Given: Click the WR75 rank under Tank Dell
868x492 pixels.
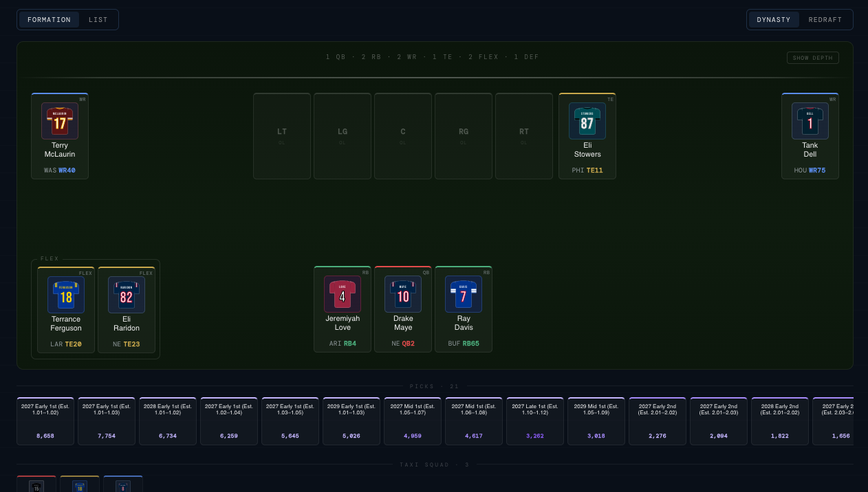Looking at the screenshot, I should pyautogui.click(x=817, y=170).
